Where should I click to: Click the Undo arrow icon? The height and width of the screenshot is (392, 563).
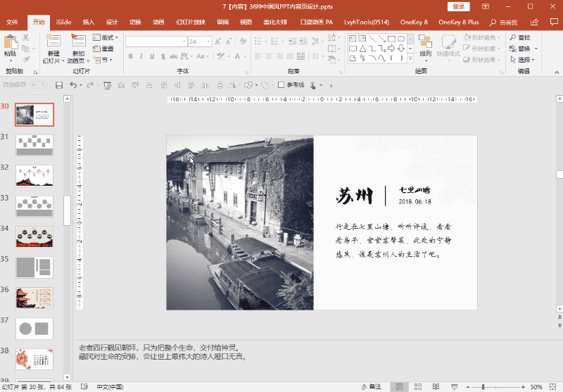point(73,85)
